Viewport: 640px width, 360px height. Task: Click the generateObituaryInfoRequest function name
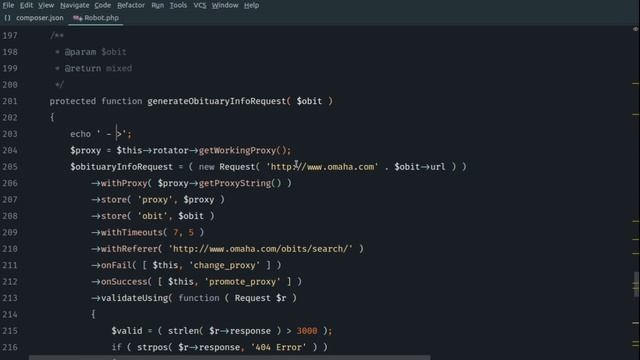(x=217, y=101)
